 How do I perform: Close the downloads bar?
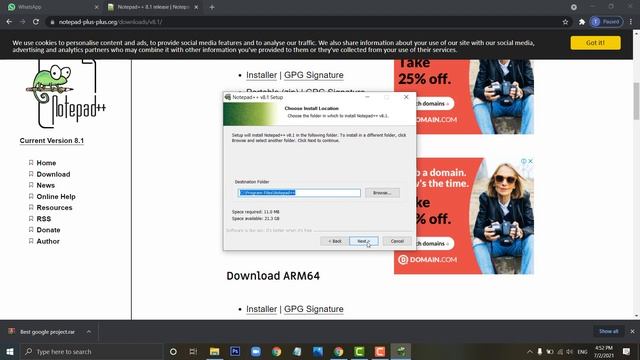click(x=632, y=331)
